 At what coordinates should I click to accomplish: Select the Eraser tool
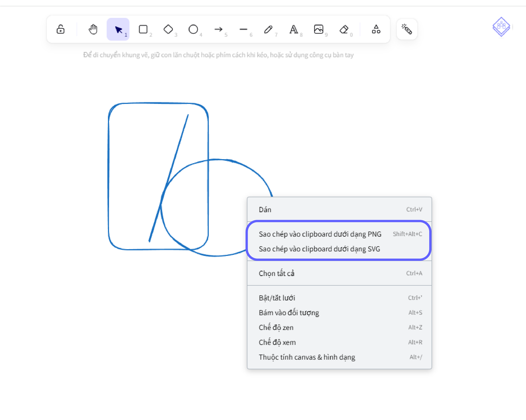[x=344, y=29]
